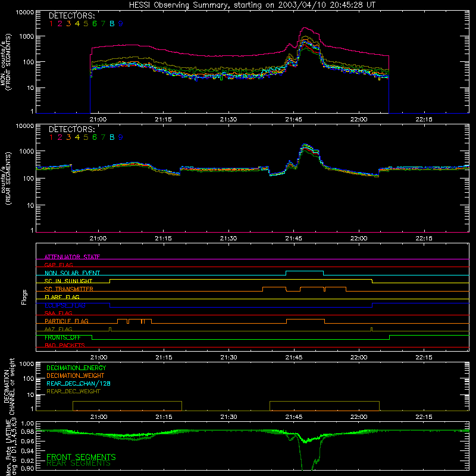
Task: Click 22:15 tick label under rear segments plot
Action: 424,239
